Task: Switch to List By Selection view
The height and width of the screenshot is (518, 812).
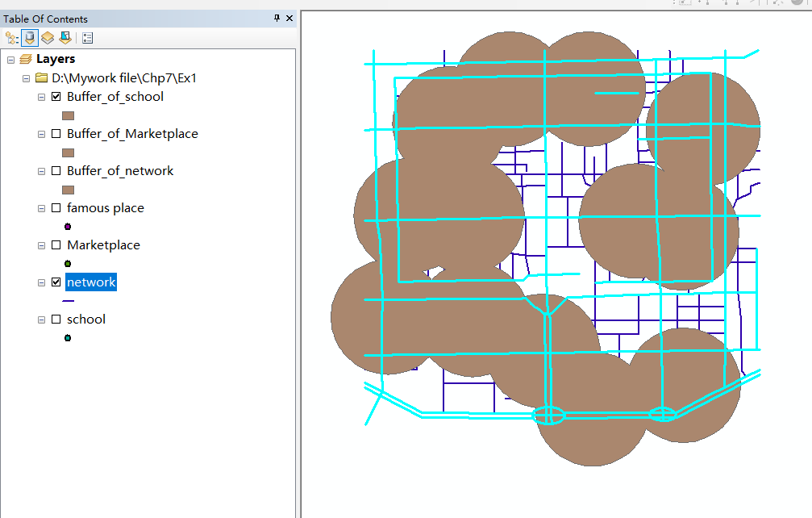Action: (x=65, y=38)
